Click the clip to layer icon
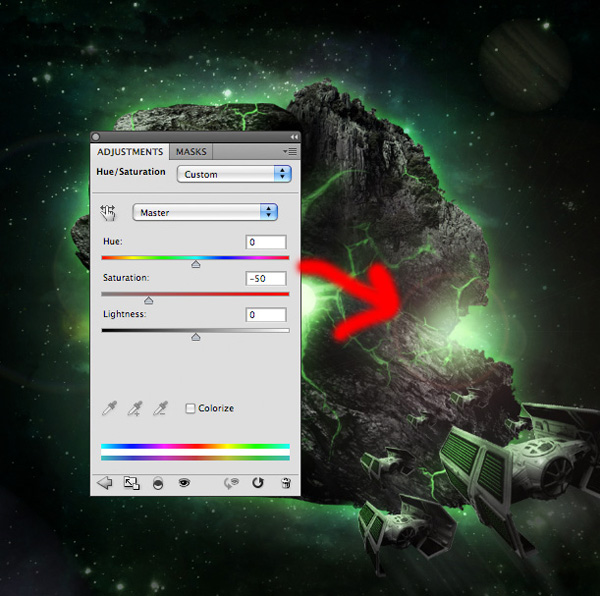Screen dimensions: 600x596 (x=158, y=482)
